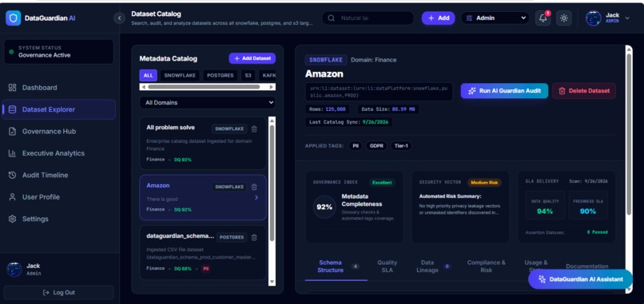Click the Add button in top bar
The height and width of the screenshot is (304, 644).
tap(438, 18)
